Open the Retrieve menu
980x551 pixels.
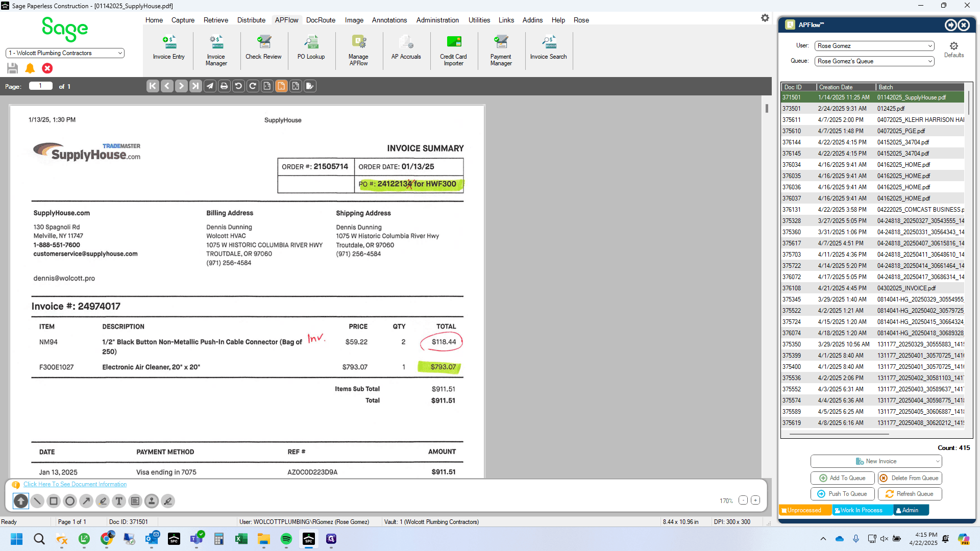(x=216, y=20)
